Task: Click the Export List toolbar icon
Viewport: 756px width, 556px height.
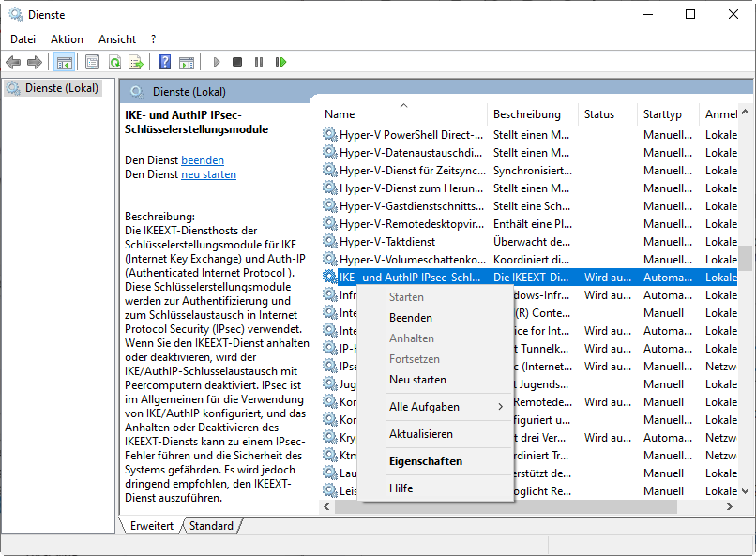Action: 136,62
